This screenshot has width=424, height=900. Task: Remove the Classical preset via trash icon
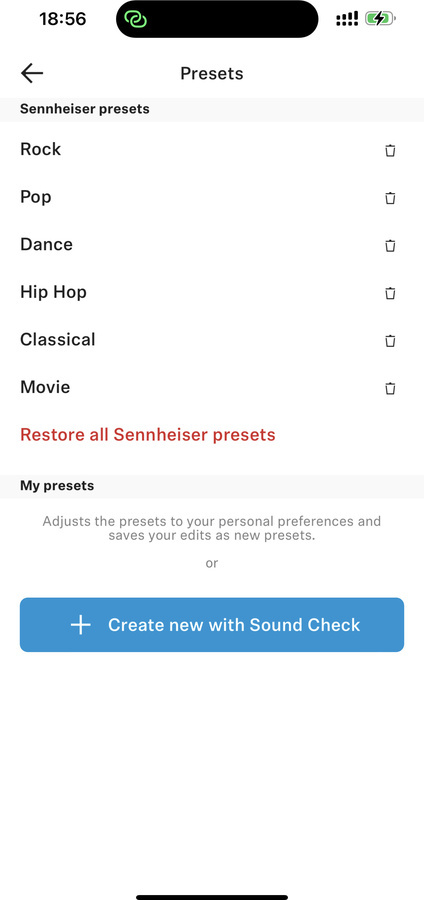point(390,342)
